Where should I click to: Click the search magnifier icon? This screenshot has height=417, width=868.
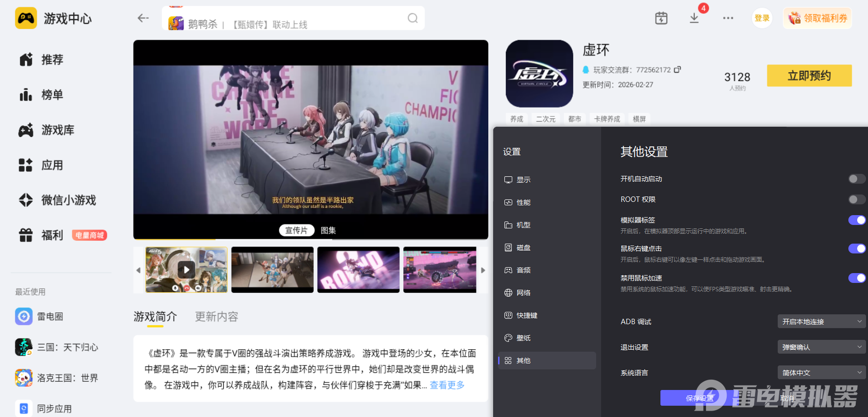[413, 18]
